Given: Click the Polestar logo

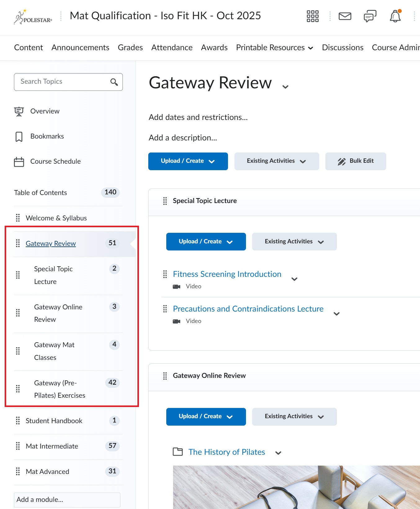Looking at the screenshot, I should click(33, 17).
